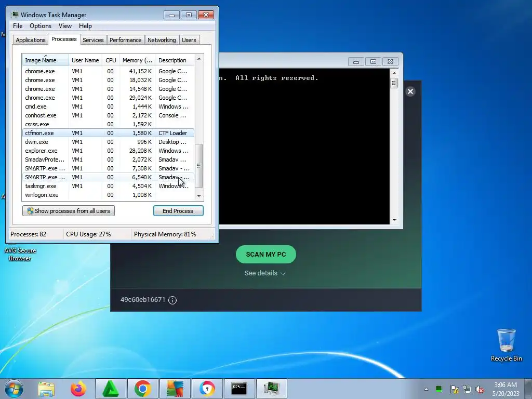Select the cmd.exe process row

tap(108, 107)
